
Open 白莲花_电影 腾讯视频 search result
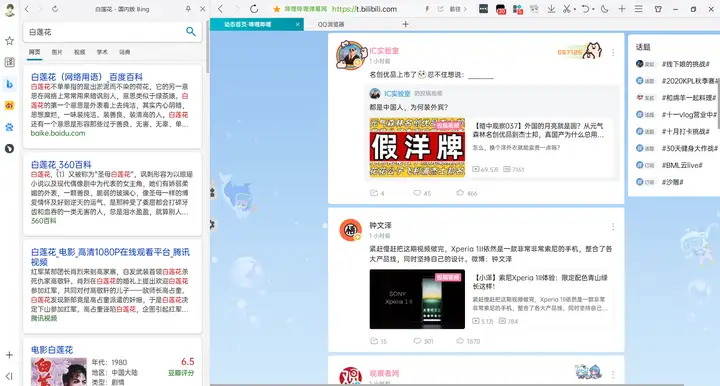tap(110, 257)
